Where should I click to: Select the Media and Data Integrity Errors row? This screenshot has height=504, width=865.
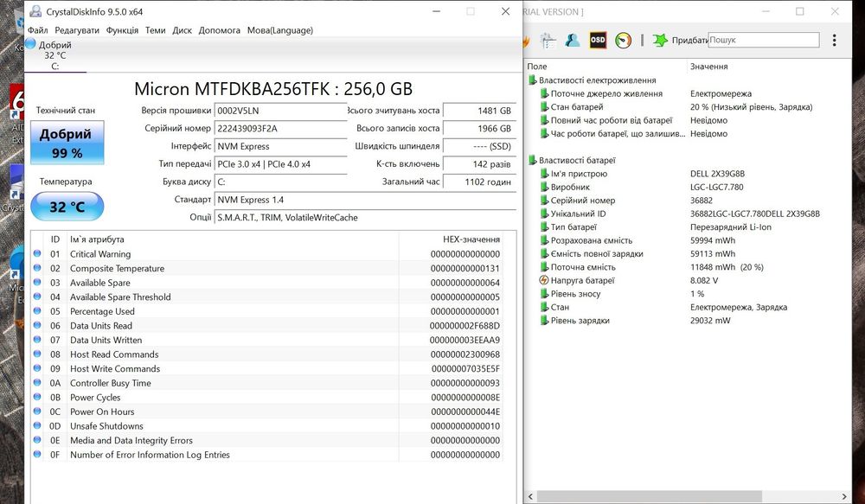(x=266, y=440)
